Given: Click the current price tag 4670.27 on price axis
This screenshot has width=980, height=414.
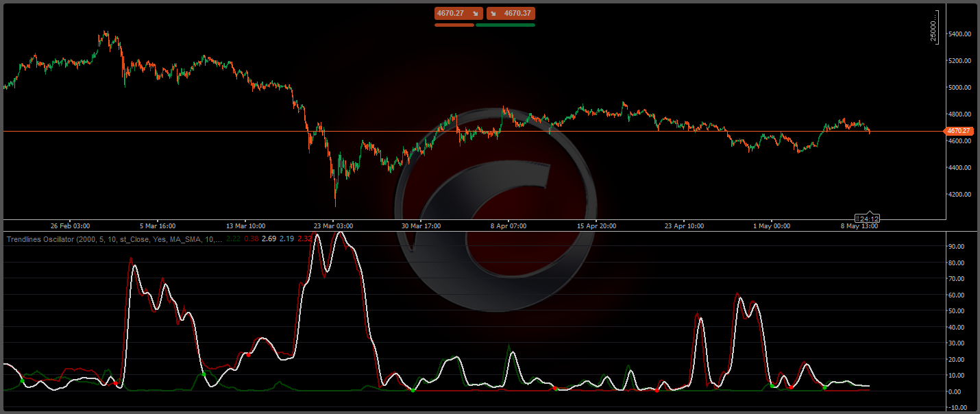Looking at the screenshot, I should (x=958, y=131).
